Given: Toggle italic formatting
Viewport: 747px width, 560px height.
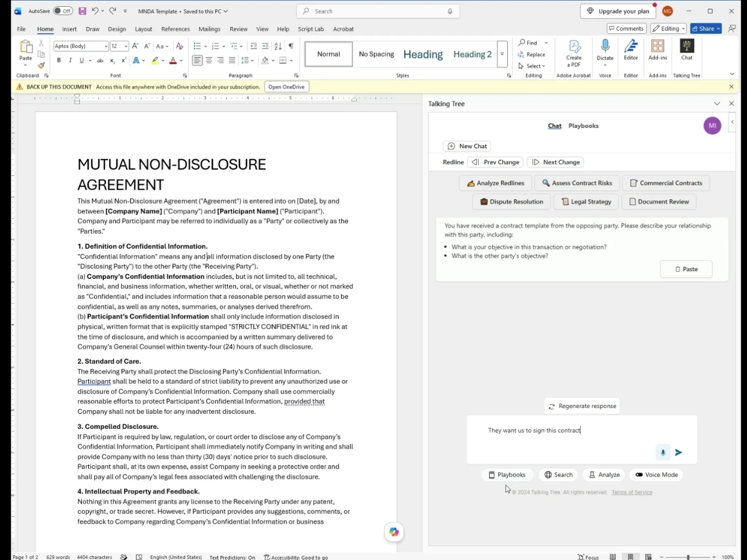Looking at the screenshot, I should [71, 61].
